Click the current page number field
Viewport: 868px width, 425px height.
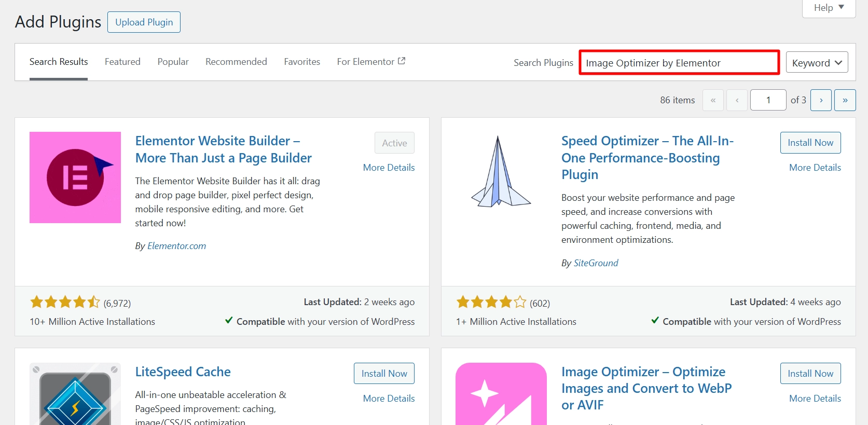[768, 100]
